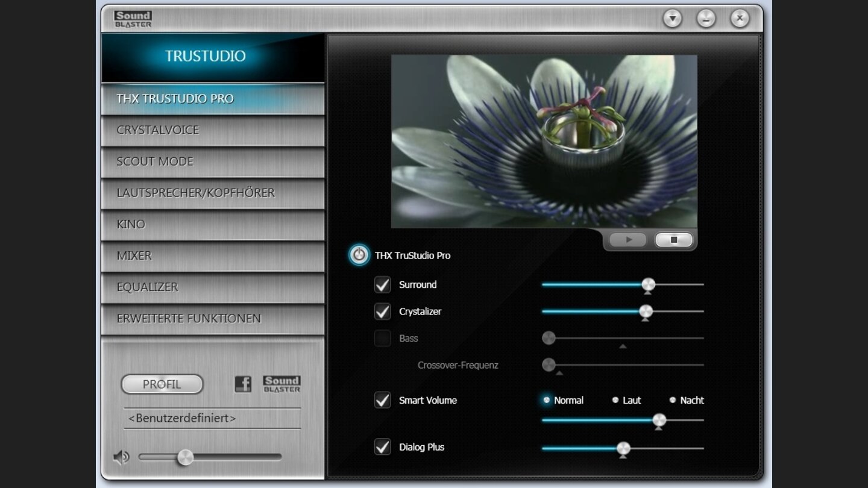Click the passion flower video preview
This screenshot has width=868, height=488.
tap(544, 142)
